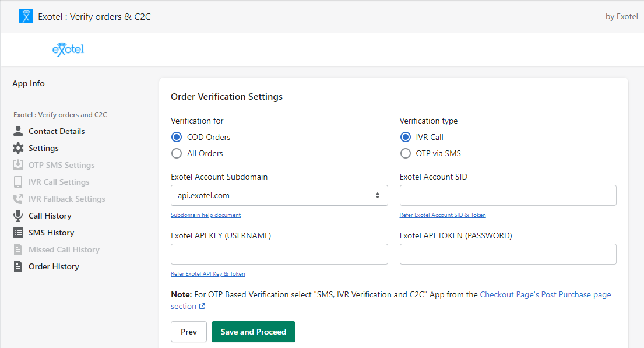Click the Call History microphone icon

[18, 216]
